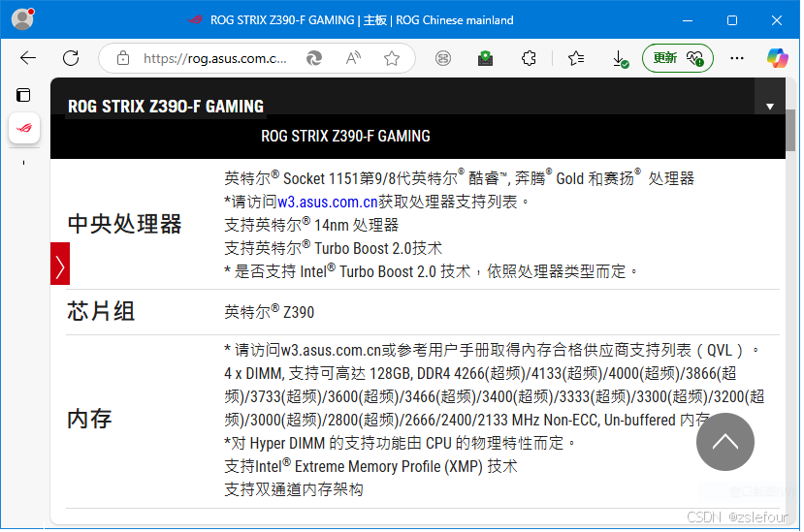Minimize the browser window
Screen dimensions: 804x532
coord(688,20)
